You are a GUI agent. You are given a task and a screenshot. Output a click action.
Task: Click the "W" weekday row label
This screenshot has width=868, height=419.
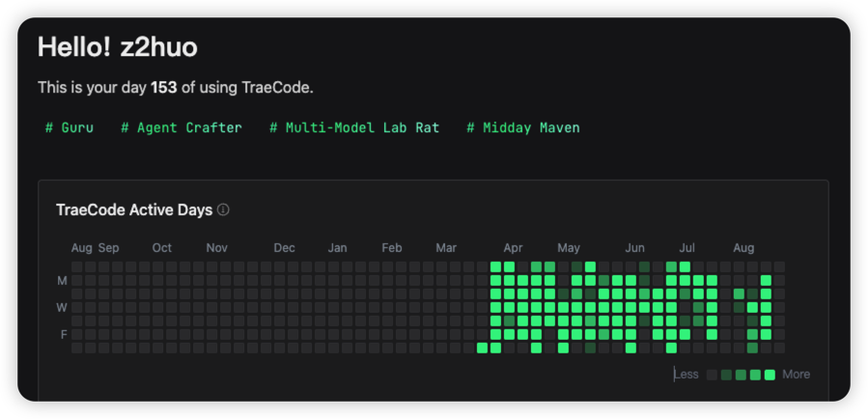[62, 307]
